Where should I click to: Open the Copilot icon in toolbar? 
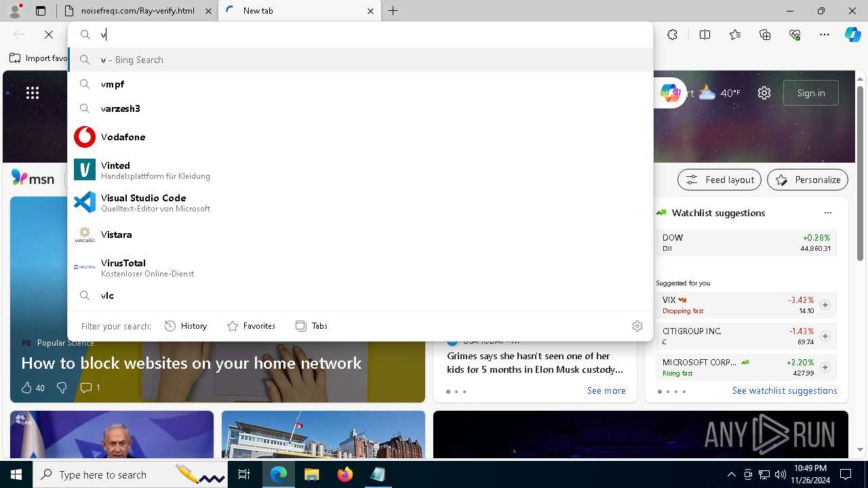[852, 35]
